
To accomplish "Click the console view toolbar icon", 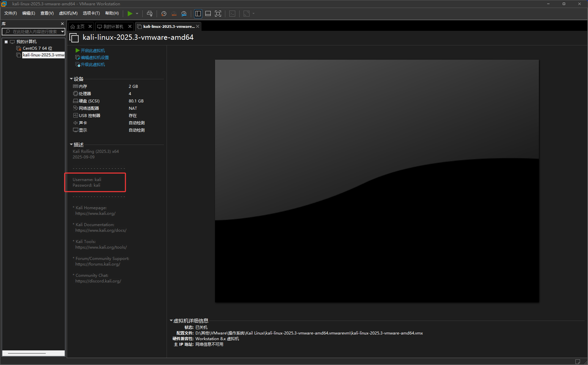I will [232, 14].
